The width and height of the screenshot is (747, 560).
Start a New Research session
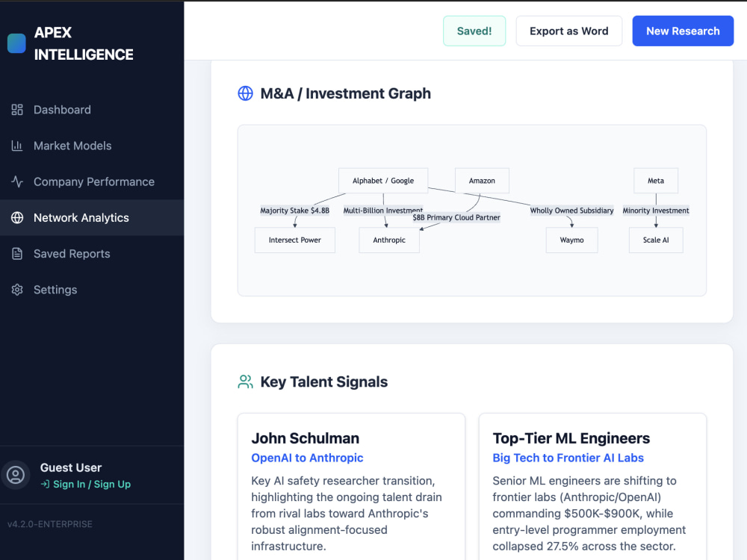(x=683, y=31)
